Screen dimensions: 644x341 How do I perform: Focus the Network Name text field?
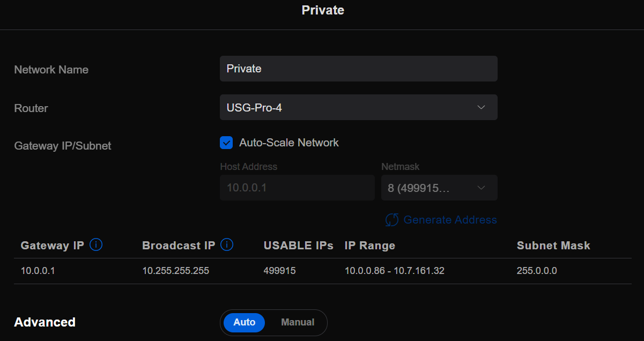point(358,69)
